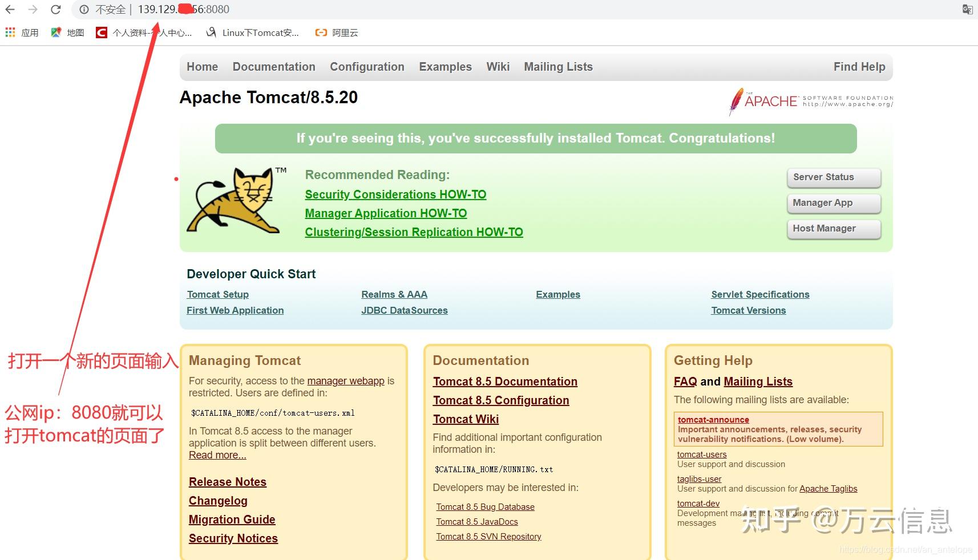
Task: Open the FAQ link
Action: pos(685,382)
